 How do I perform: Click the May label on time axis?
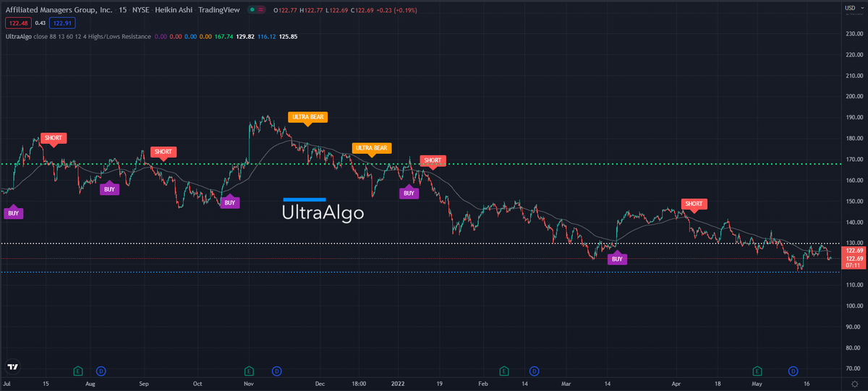click(x=757, y=384)
